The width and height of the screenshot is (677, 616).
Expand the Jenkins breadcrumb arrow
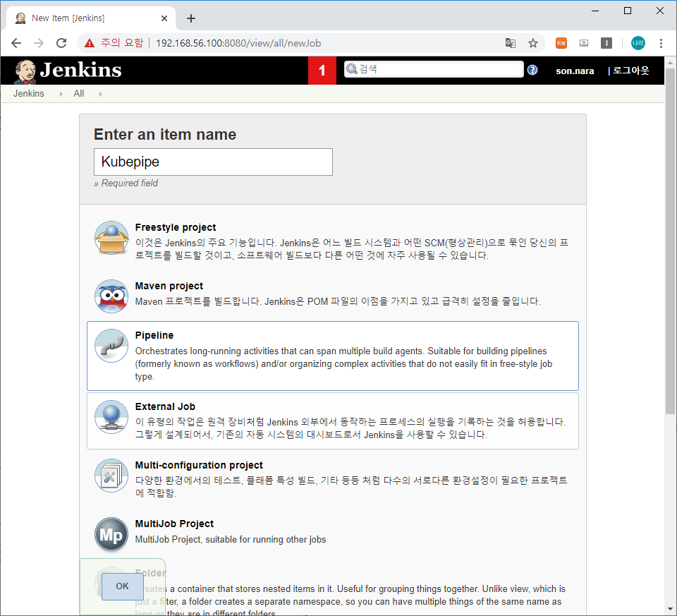pos(61,94)
